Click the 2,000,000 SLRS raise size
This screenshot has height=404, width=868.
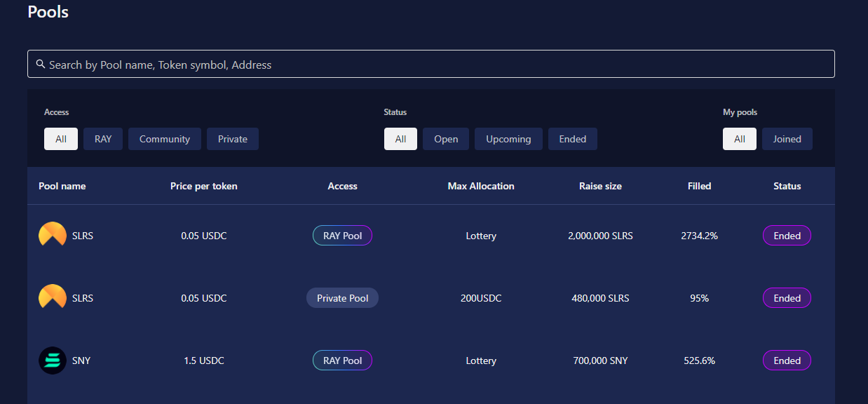pyautogui.click(x=600, y=236)
